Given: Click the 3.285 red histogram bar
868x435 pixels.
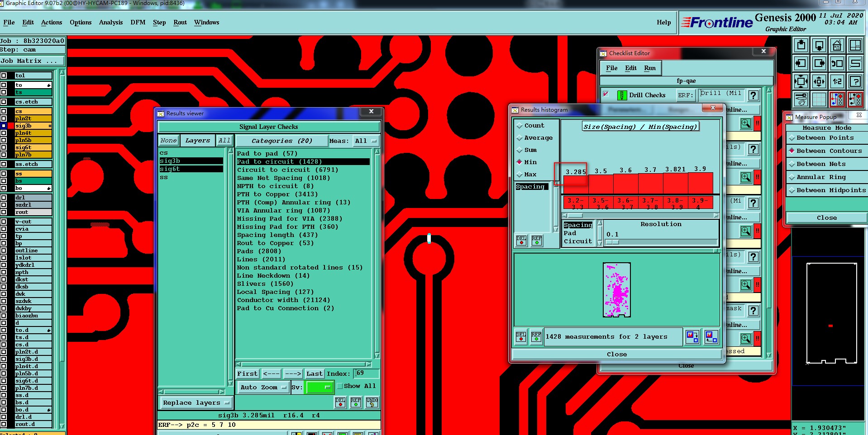Looking at the screenshot, I should pyautogui.click(x=576, y=184).
